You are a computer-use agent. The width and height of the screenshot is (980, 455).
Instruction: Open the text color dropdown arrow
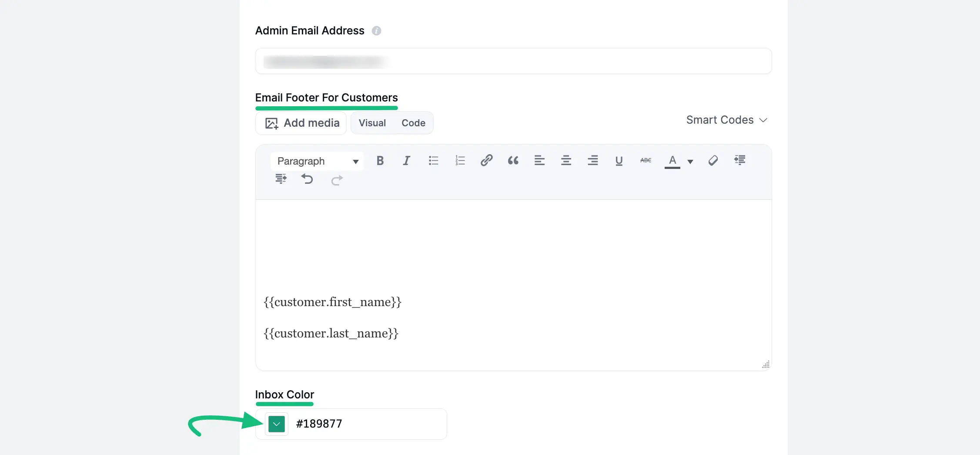pos(690,162)
